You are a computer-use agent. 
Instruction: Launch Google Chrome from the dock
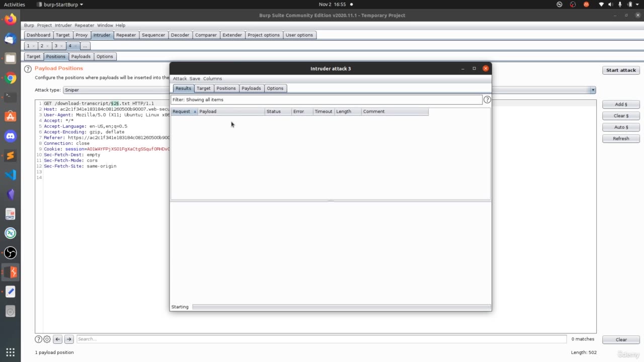[x=10, y=78]
